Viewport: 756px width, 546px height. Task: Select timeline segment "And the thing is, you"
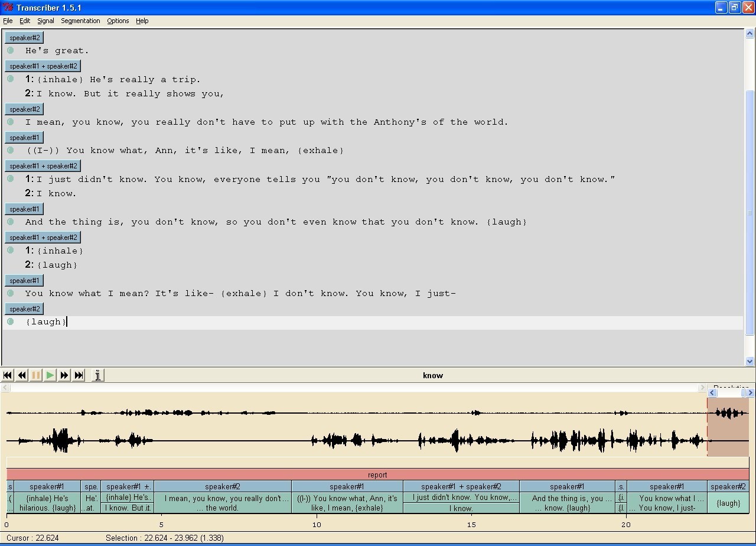(x=567, y=503)
